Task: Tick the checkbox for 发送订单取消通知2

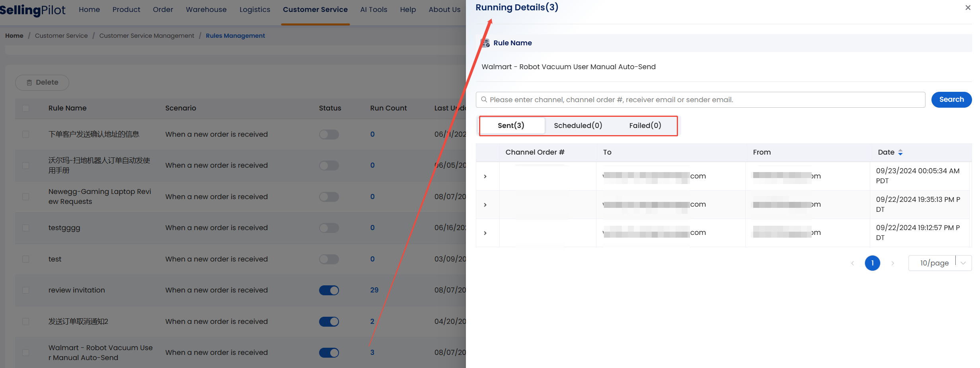Action: (26, 322)
